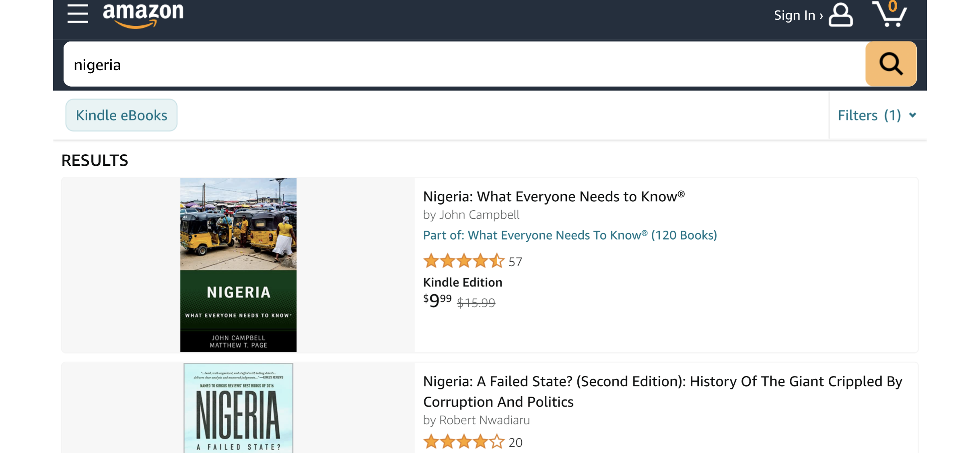This screenshot has height=453, width=980.
Task: Click the star rating for Nigeria: What Everyone Needs to Know
Action: tap(463, 261)
